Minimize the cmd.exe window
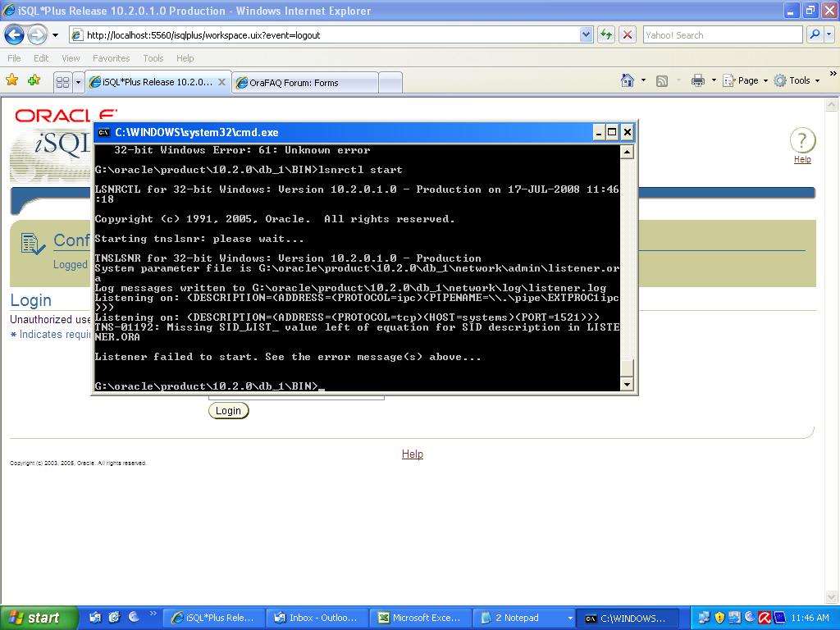Image resolution: width=840 pixels, height=630 pixels. coord(598,132)
